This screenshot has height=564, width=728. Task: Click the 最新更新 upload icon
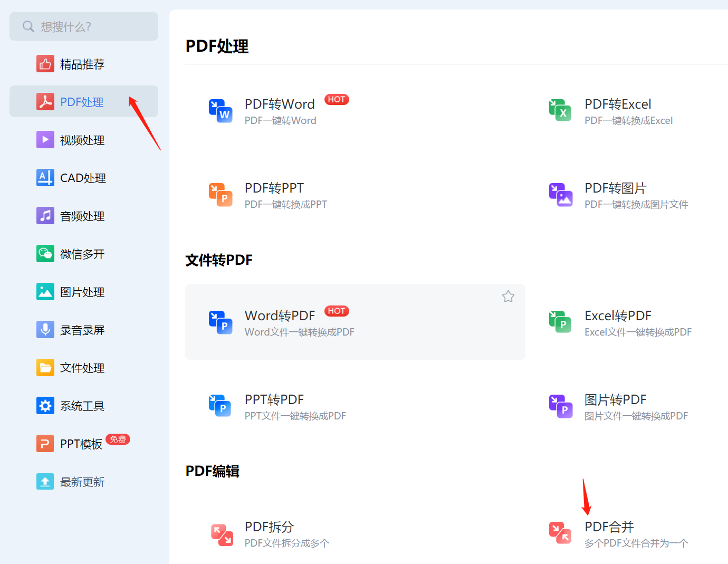[45, 482]
